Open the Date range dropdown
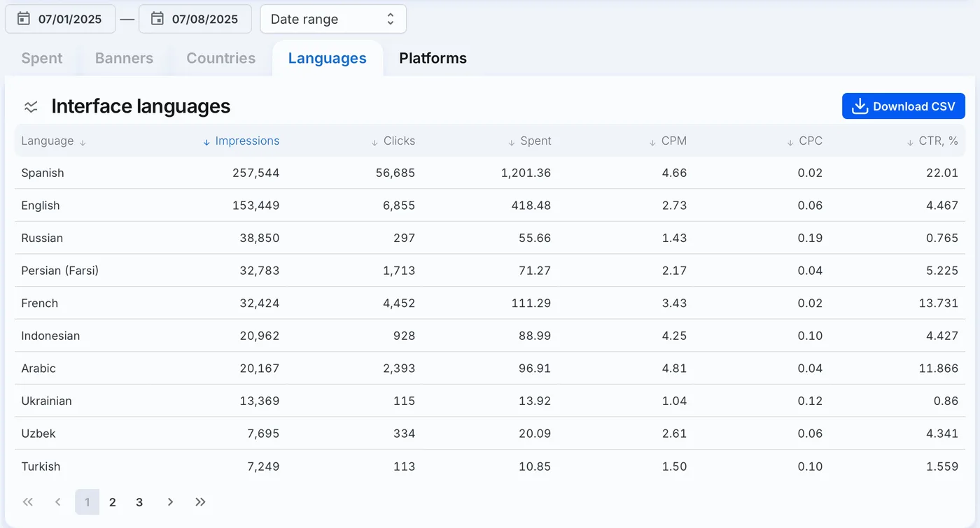980x528 pixels. click(333, 19)
